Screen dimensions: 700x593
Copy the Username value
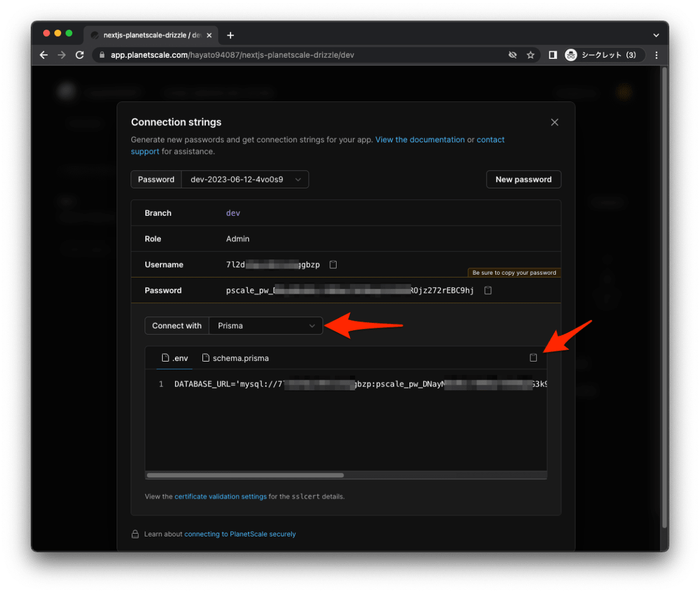pyautogui.click(x=333, y=265)
